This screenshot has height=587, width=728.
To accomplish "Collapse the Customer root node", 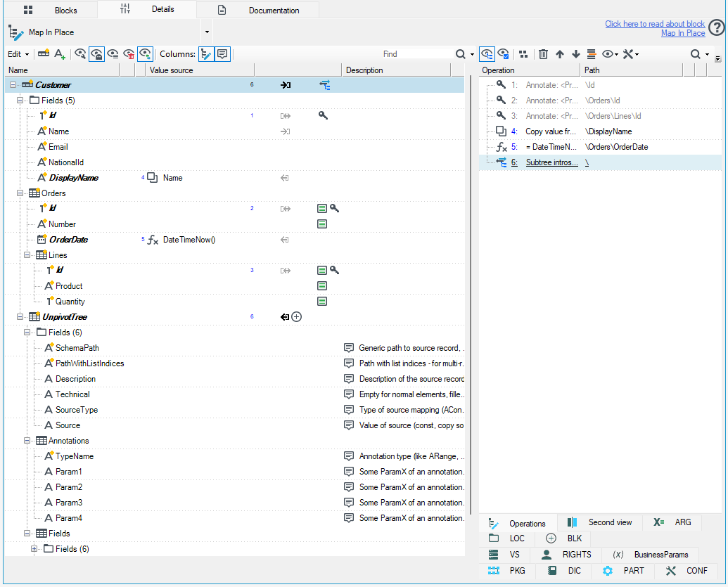I will click(x=13, y=85).
